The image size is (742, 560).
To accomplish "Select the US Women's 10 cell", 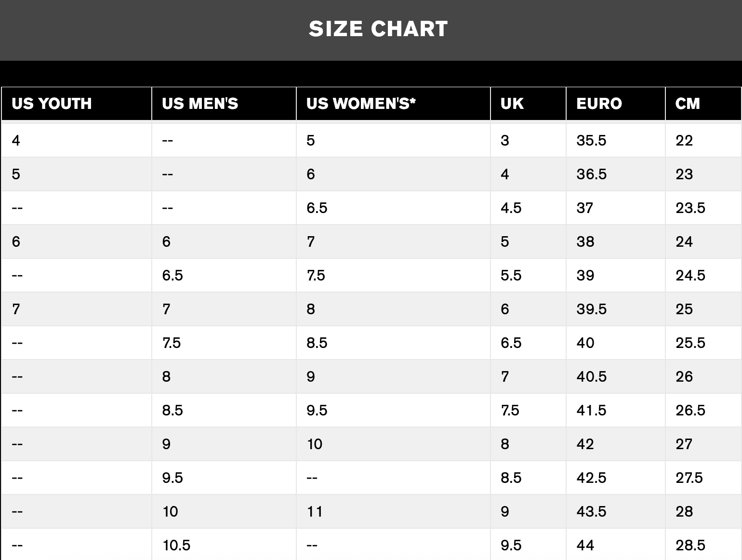I will click(x=394, y=444).
